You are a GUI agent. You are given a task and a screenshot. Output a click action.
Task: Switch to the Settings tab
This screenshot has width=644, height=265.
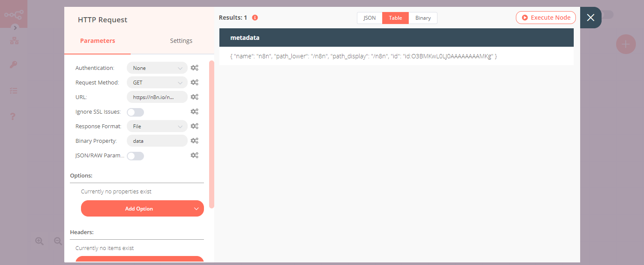click(x=181, y=41)
